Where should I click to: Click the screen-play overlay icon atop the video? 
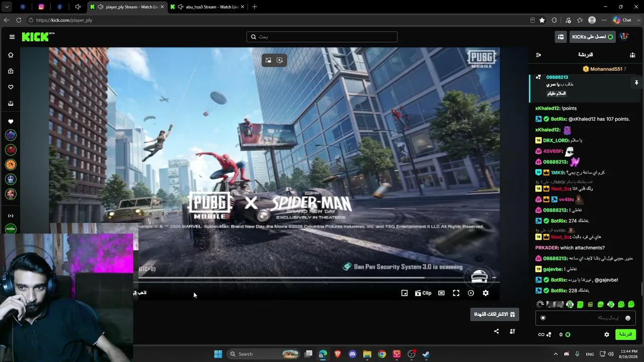pyautogui.click(x=280, y=60)
